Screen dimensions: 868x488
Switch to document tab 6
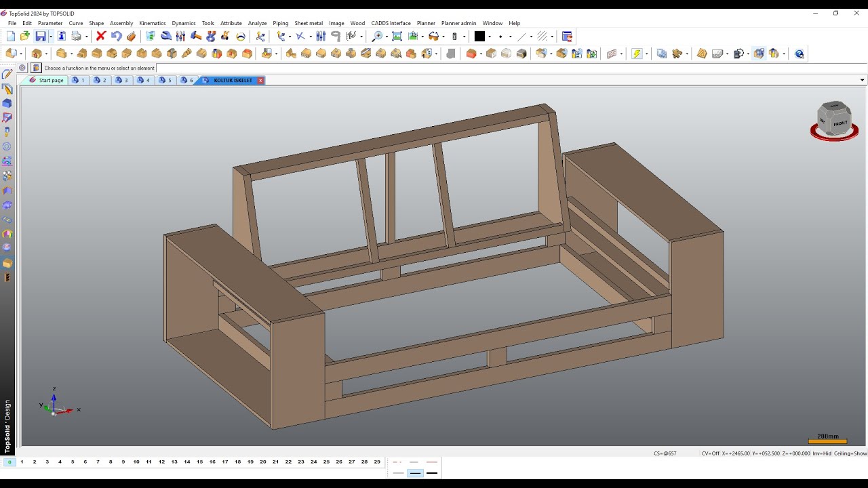(x=186, y=80)
